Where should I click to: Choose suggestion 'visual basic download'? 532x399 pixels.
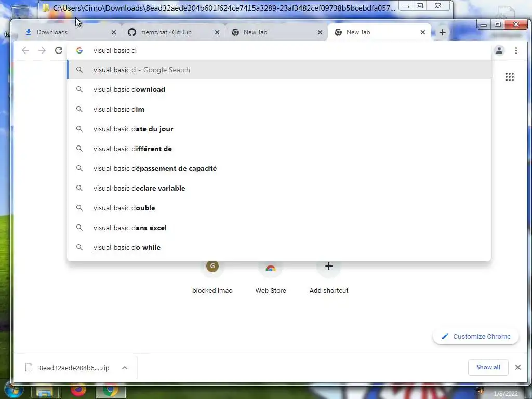coord(279,89)
